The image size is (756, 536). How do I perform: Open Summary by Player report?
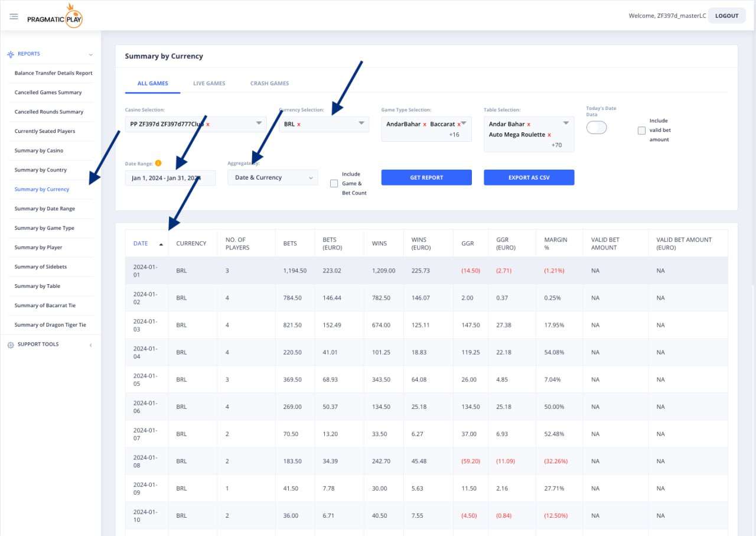[x=38, y=248]
